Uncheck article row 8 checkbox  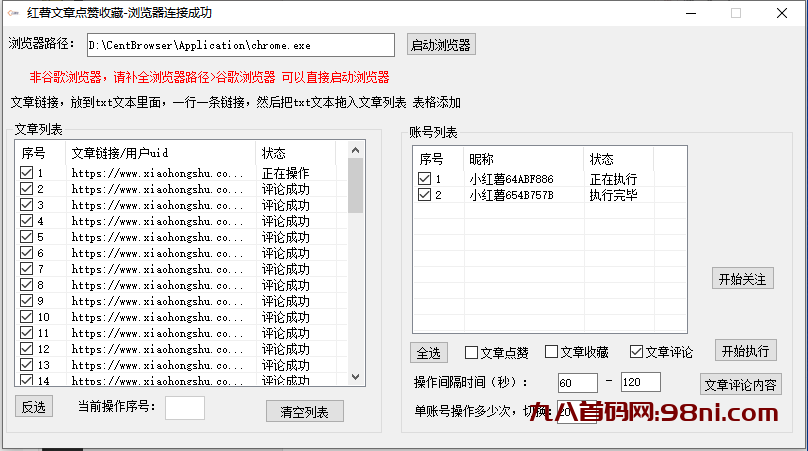point(26,285)
